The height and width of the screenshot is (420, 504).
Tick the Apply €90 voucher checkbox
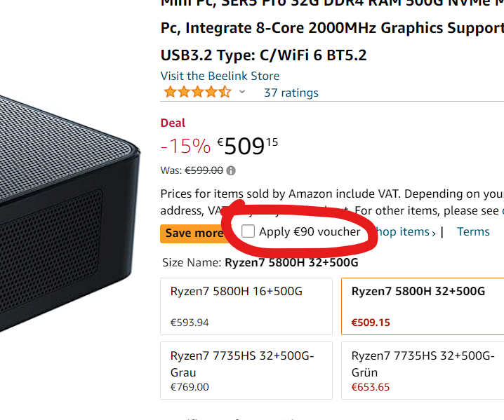click(248, 231)
